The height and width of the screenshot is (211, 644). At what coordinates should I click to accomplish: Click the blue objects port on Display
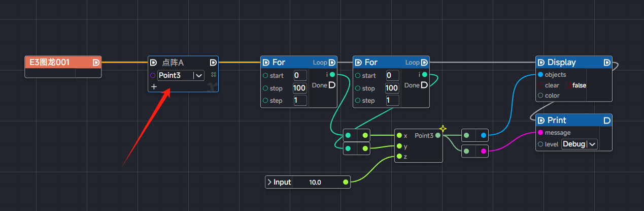click(540, 75)
